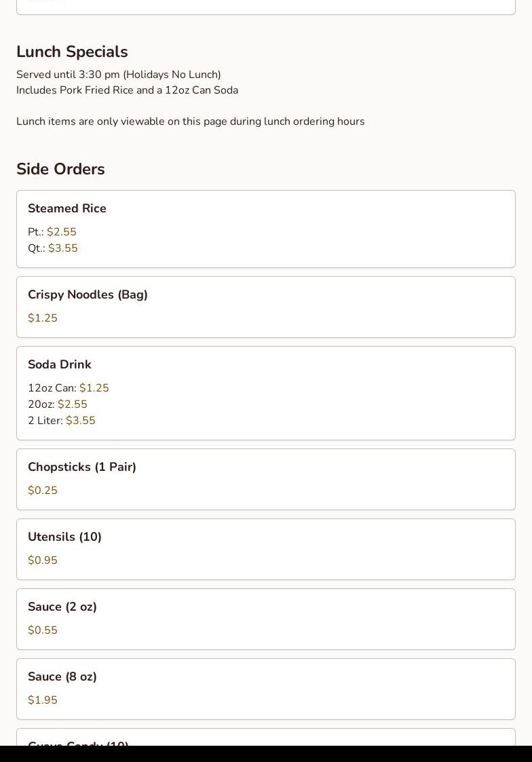Click the $0.25 chopsticks price
Image resolution: width=532 pixels, height=762 pixels.
coord(43,491)
